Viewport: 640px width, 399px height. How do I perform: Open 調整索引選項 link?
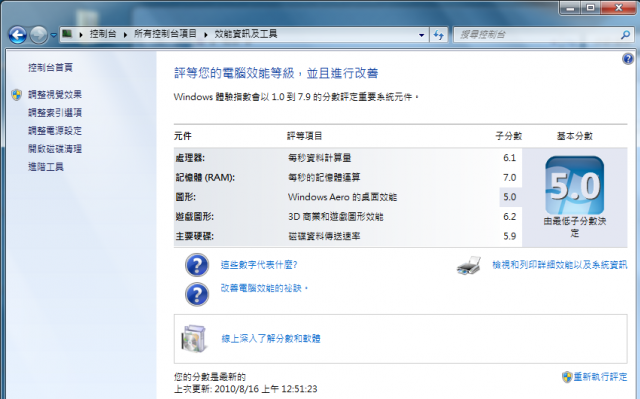(x=55, y=113)
